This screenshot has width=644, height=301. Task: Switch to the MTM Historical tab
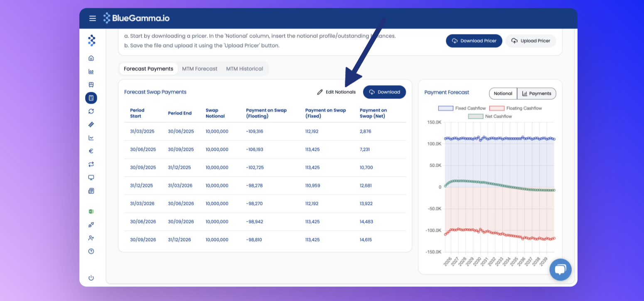click(245, 69)
